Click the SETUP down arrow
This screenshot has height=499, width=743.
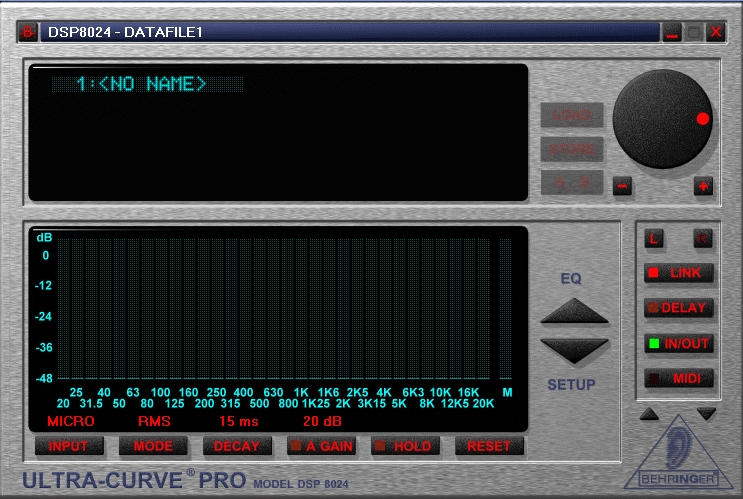pos(574,351)
